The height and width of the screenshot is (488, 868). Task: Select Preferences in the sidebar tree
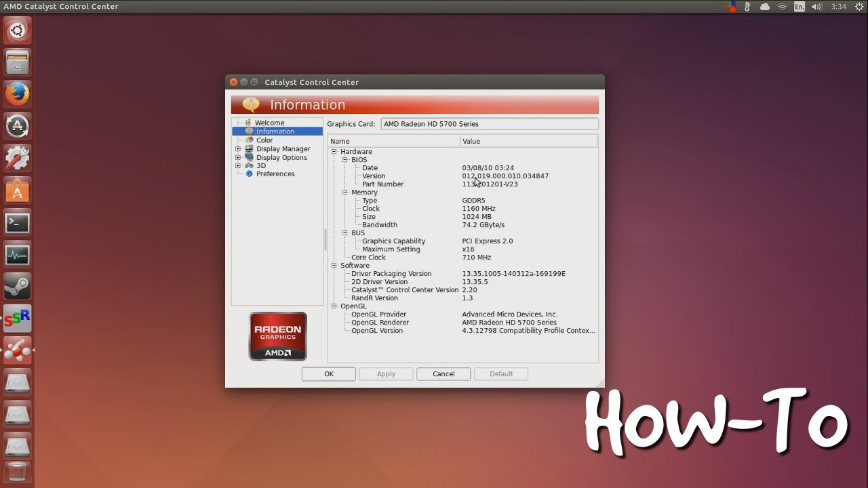coord(275,174)
